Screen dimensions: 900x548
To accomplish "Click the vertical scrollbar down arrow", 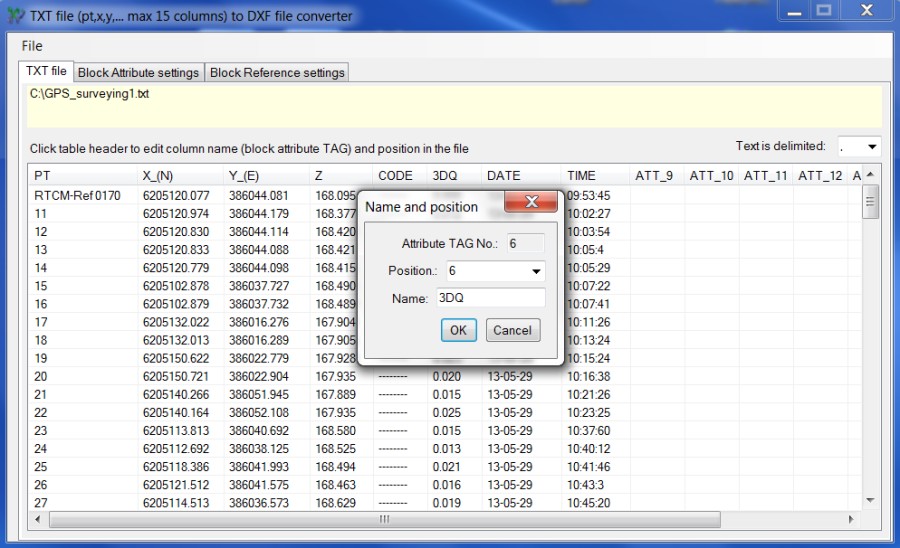I will (868, 499).
